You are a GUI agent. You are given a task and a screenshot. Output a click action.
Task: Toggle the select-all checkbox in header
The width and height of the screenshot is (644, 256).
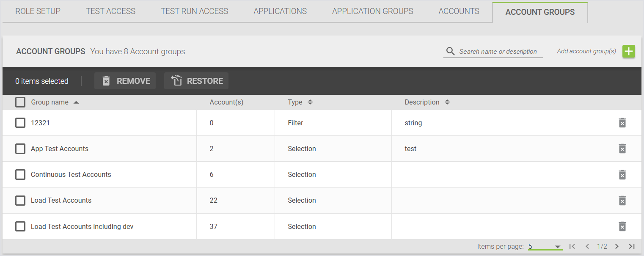pyautogui.click(x=20, y=102)
